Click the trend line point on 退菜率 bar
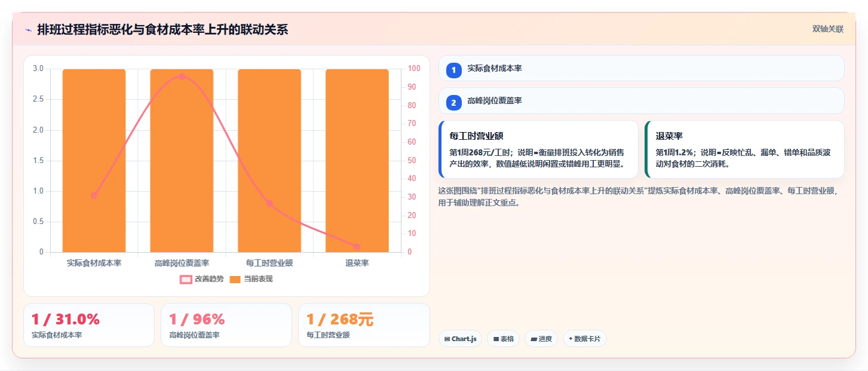 [357, 247]
